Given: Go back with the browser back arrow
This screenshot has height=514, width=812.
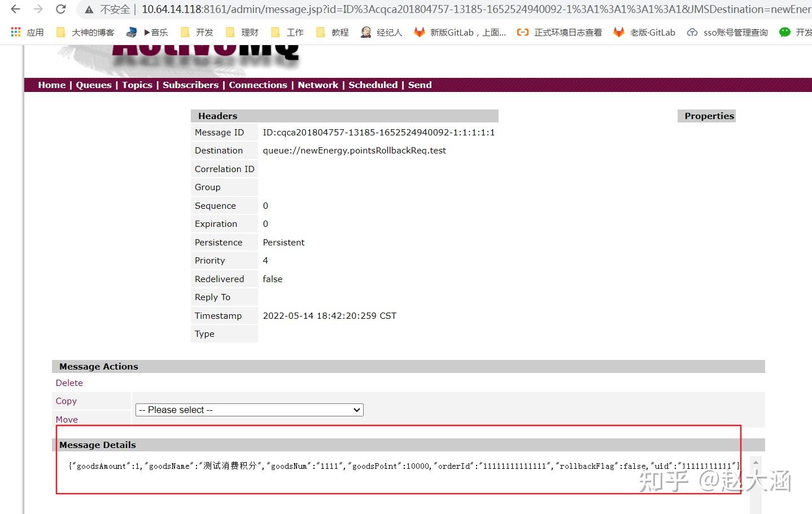Looking at the screenshot, I should [x=15, y=9].
